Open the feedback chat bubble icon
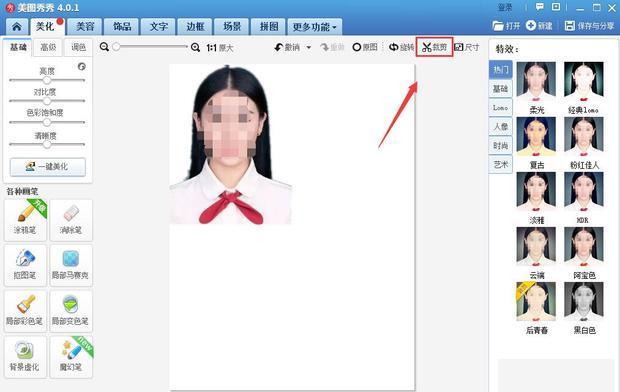 tap(539, 7)
